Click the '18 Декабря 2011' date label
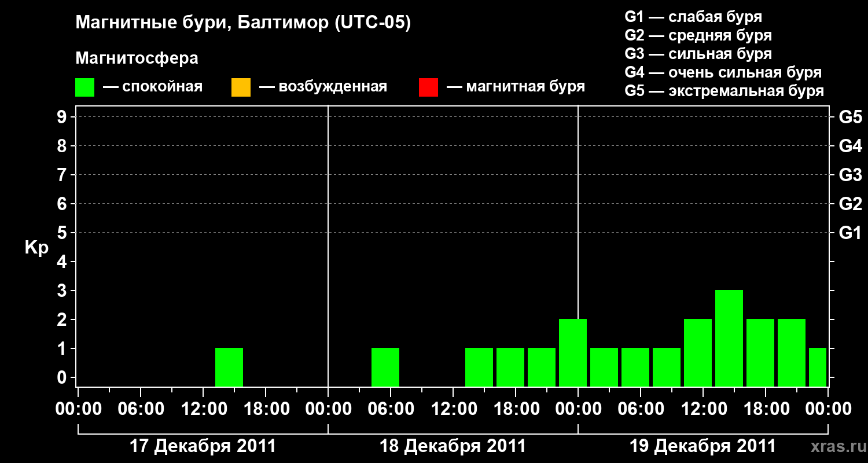This screenshot has width=868, height=463. [x=453, y=446]
